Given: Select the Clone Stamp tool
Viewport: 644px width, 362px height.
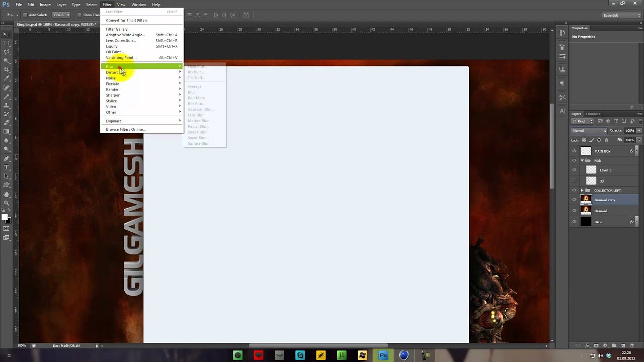Looking at the screenshot, I should coord(7,105).
